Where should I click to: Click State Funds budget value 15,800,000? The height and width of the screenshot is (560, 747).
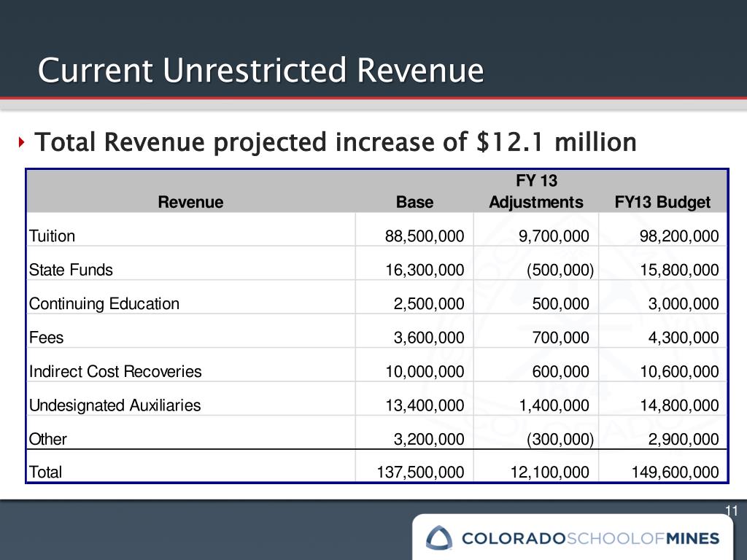pos(679,270)
